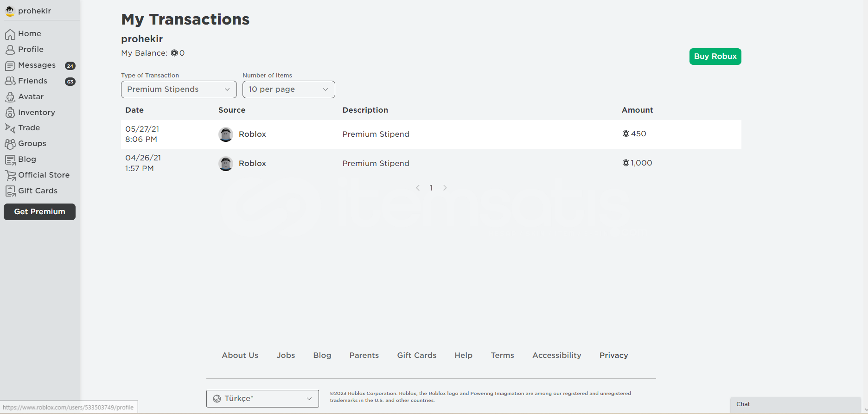Click the Official Store cart icon

tap(10, 175)
